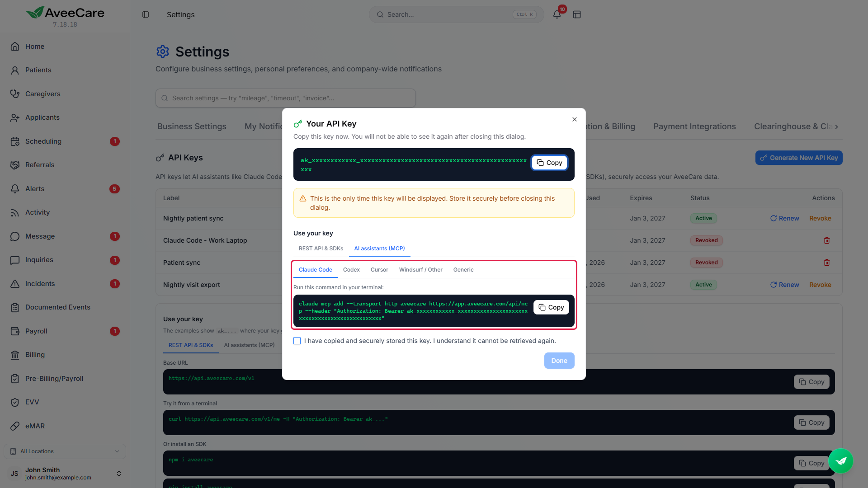The height and width of the screenshot is (488, 868).
Task: Open the Business Settings tab
Action: tap(192, 127)
